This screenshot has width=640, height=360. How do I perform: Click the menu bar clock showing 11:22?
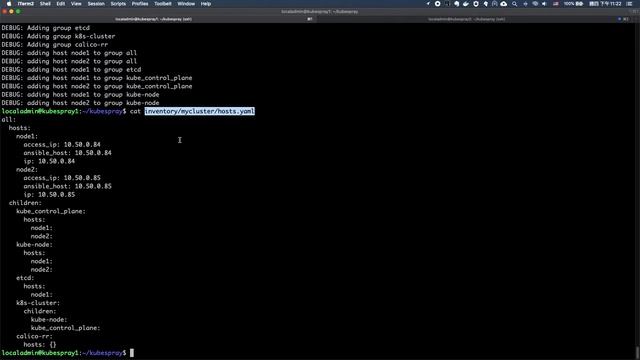pos(605,4)
